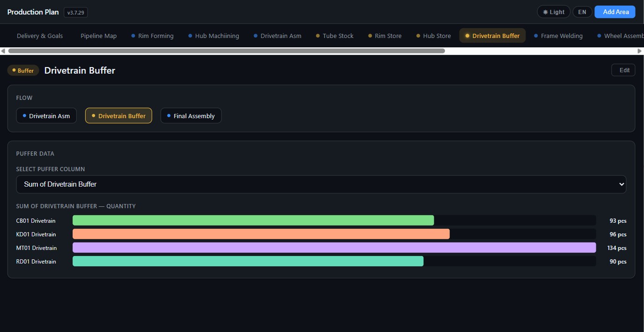
Task: Click the horizontal tab scrollbar thumb
Action: tap(226, 51)
